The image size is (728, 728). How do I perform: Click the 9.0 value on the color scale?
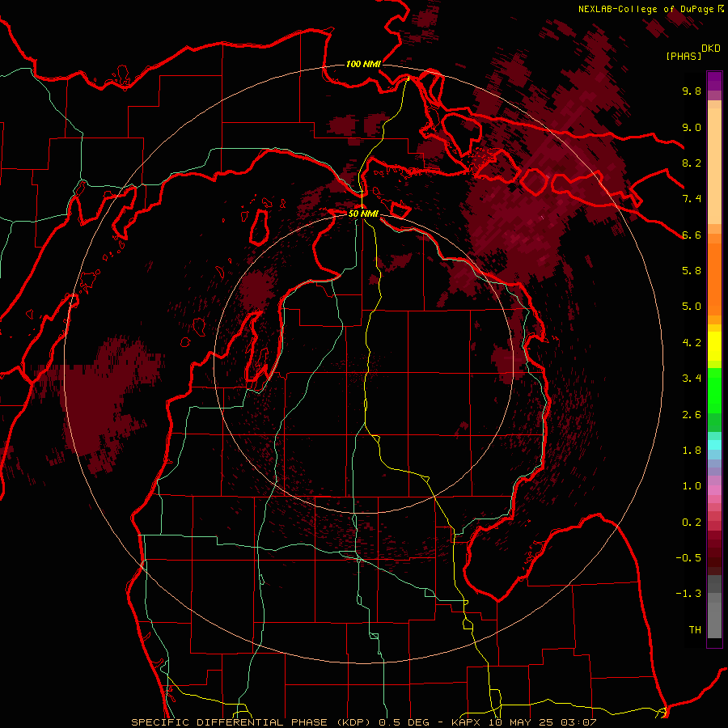pyautogui.click(x=692, y=127)
